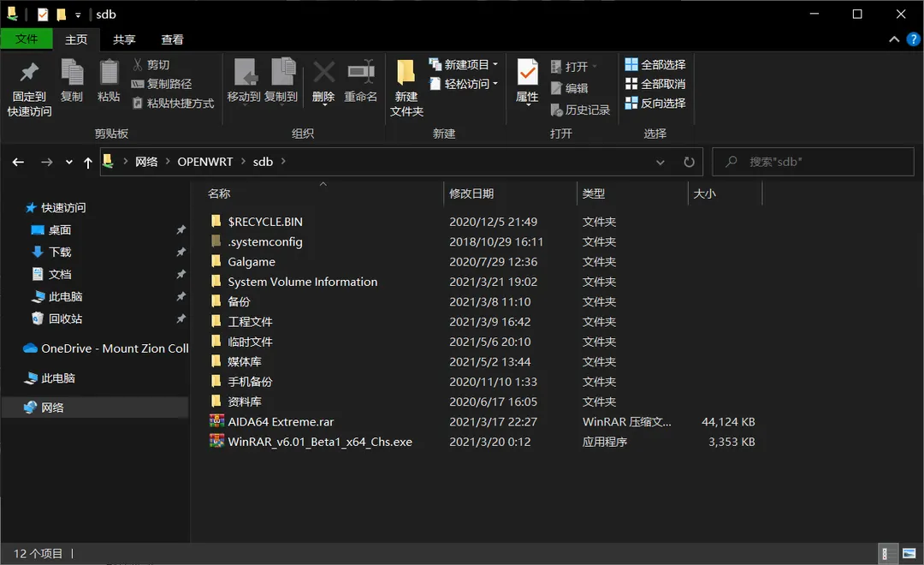This screenshot has width=924, height=565.
Task: Click the Copy (复制) ribbon icon
Action: (x=72, y=73)
